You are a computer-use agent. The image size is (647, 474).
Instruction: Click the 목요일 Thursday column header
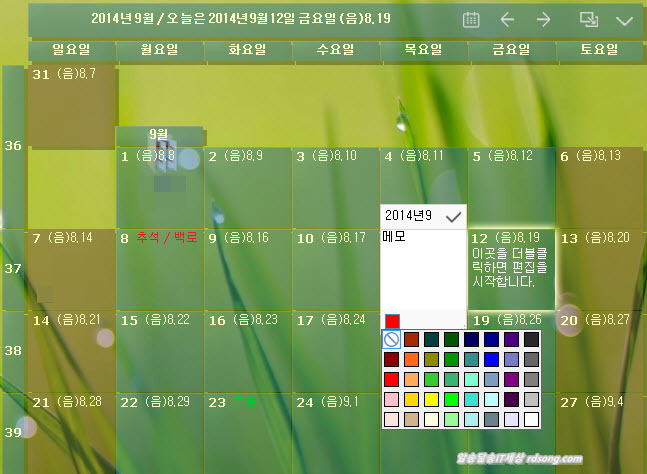[x=423, y=50]
